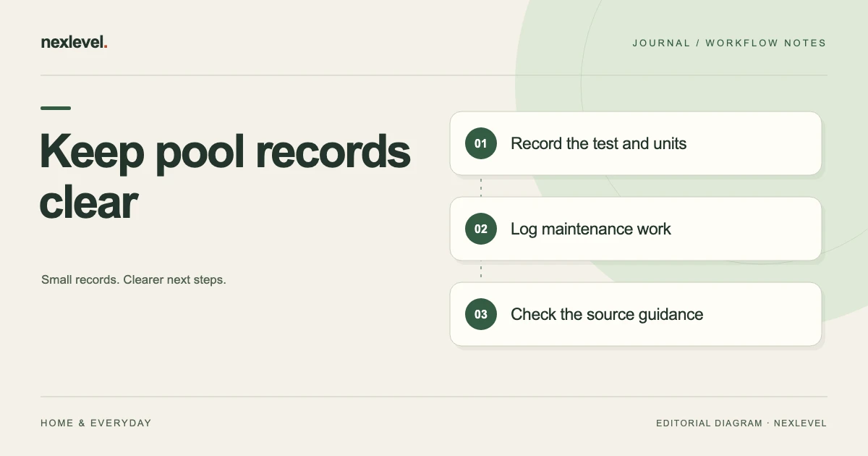This screenshot has width=868, height=456.
Task: Select the 03 step badge
Action: [x=481, y=314]
